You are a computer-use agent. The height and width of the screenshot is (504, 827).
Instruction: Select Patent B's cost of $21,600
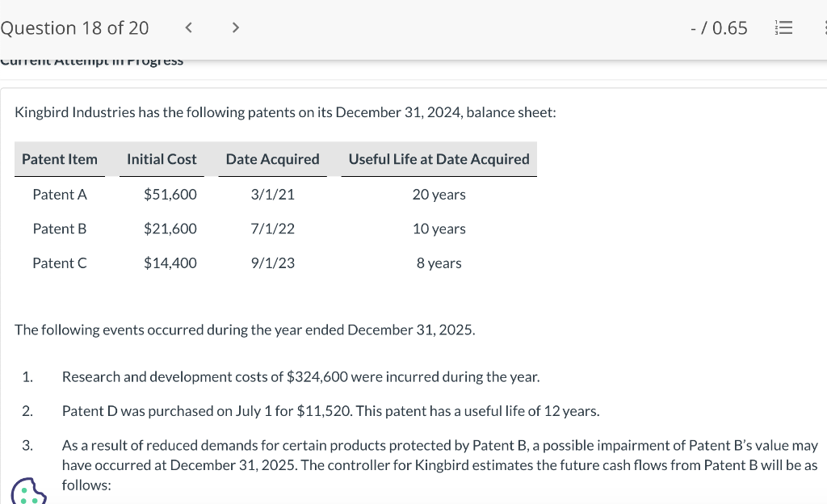pyautogui.click(x=170, y=229)
